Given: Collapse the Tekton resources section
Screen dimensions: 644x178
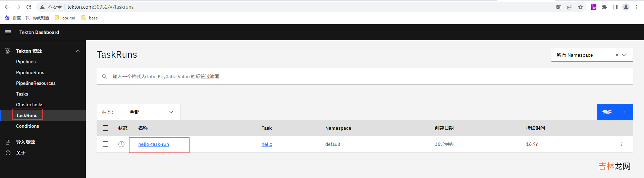Looking at the screenshot, I should pos(78,51).
